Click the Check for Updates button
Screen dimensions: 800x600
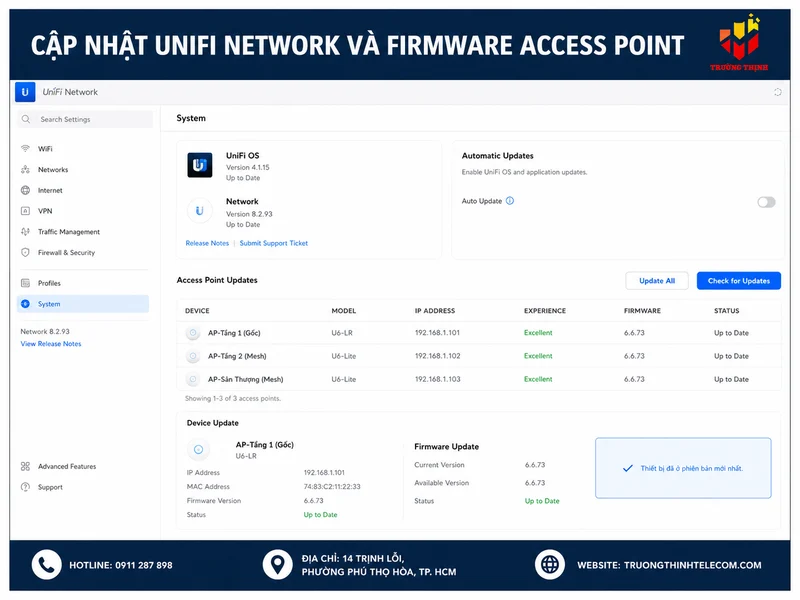coord(738,281)
